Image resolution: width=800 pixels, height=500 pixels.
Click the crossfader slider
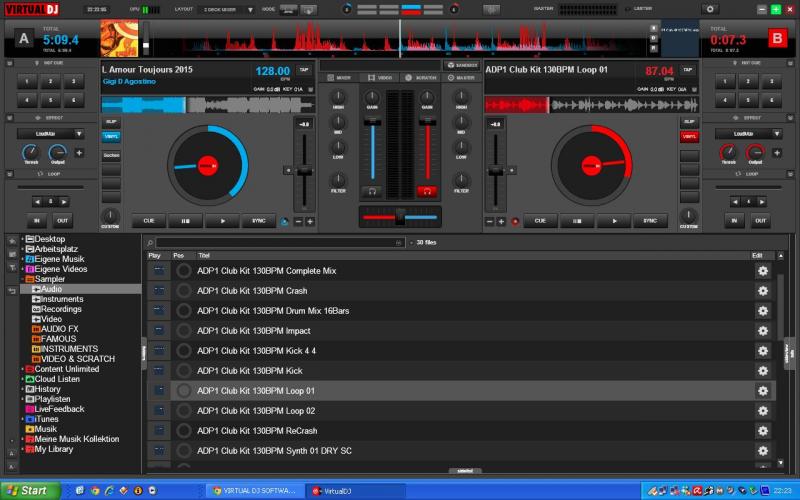[400, 217]
